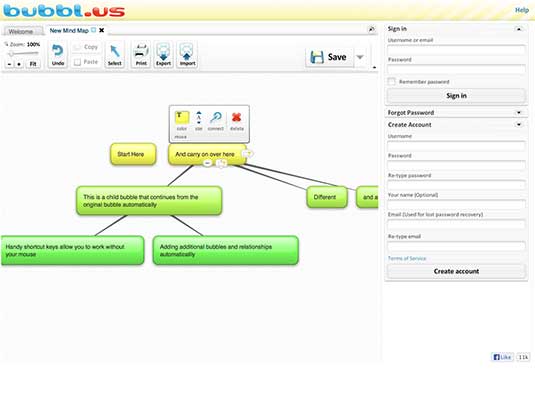Select the 'Adding additional bubbles' bubble
This screenshot has height=400, width=535.
point(226,250)
